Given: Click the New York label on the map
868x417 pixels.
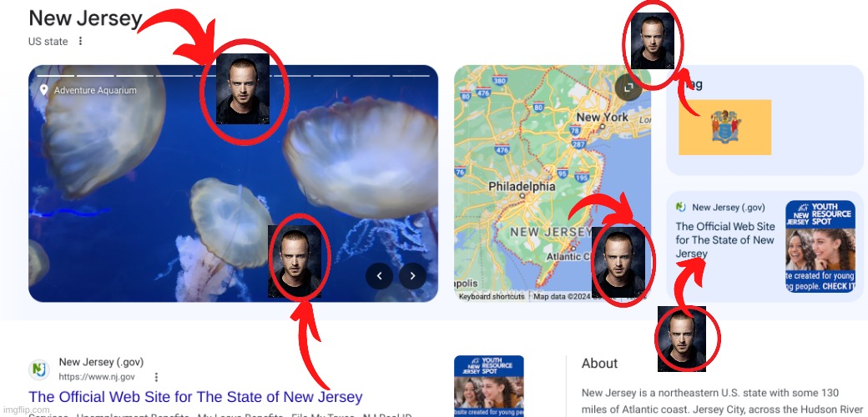Looking at the screenshot, I should (603, 118).
